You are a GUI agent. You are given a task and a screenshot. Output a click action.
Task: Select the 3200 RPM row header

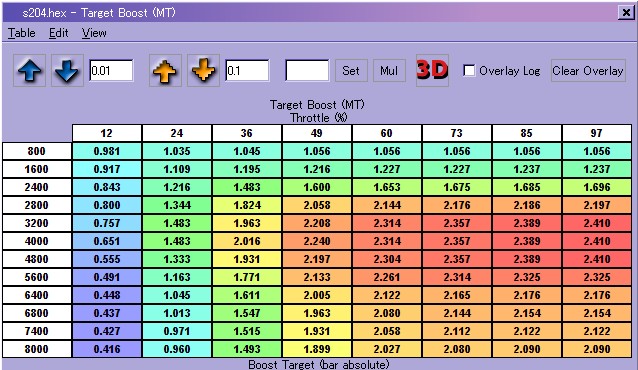click(x=37, y=223)
